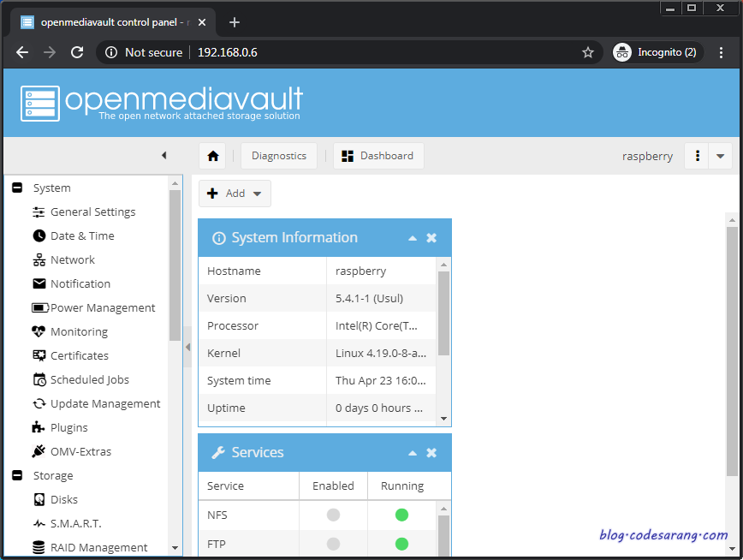Open RAID Management

coord(90,547)
